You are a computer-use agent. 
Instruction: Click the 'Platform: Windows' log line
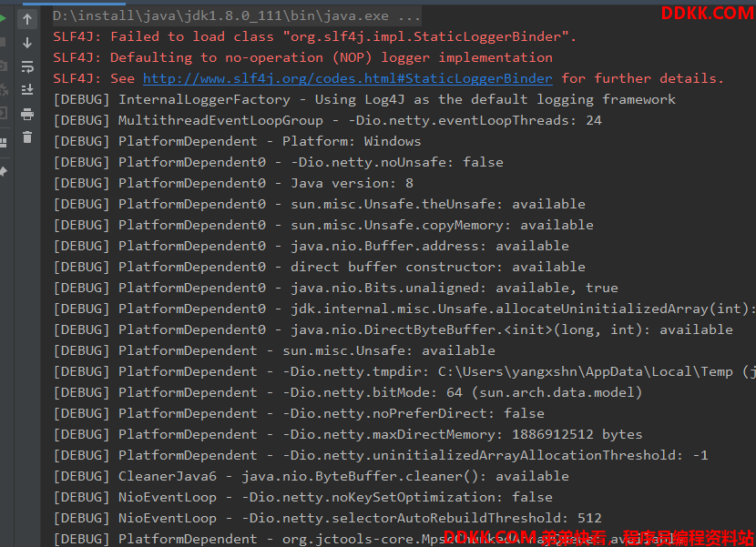click(237, 141)
